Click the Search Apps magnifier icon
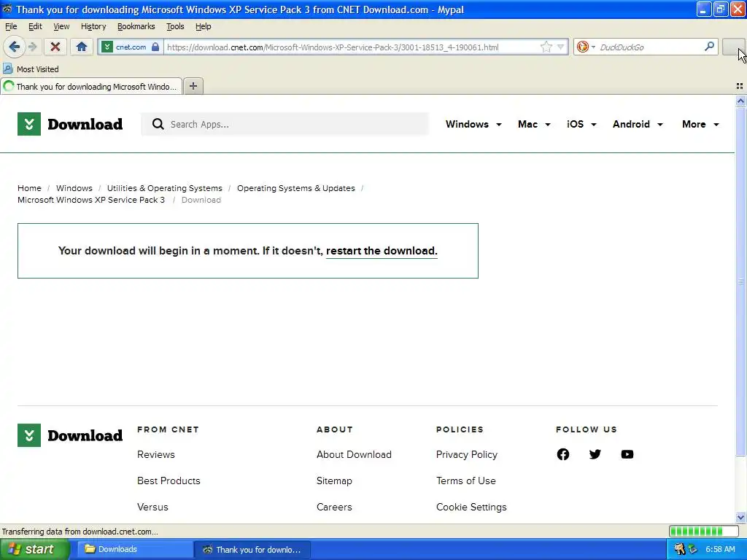747x560 pixels. (158, 124)
